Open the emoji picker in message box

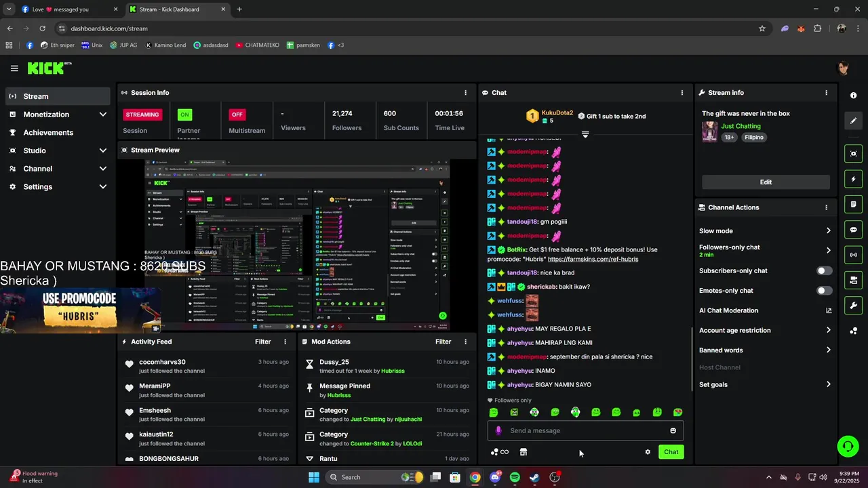tap(673, 431)
